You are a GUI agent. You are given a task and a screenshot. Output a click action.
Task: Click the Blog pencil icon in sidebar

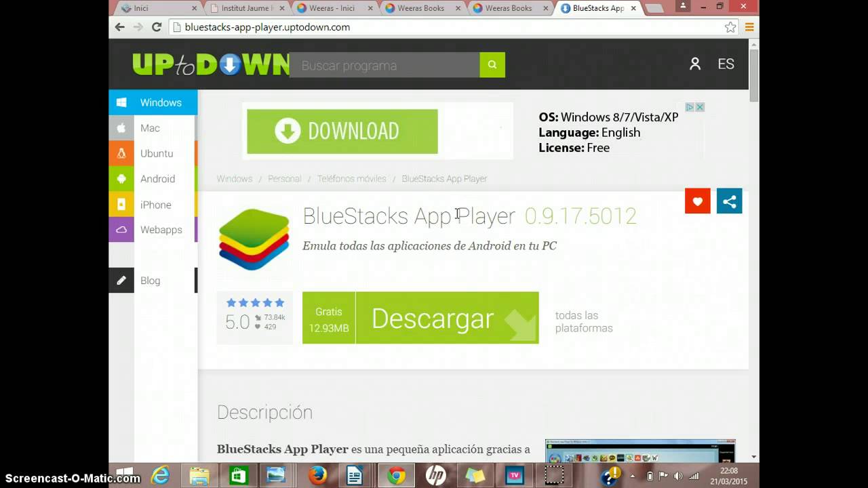point(121,281)
